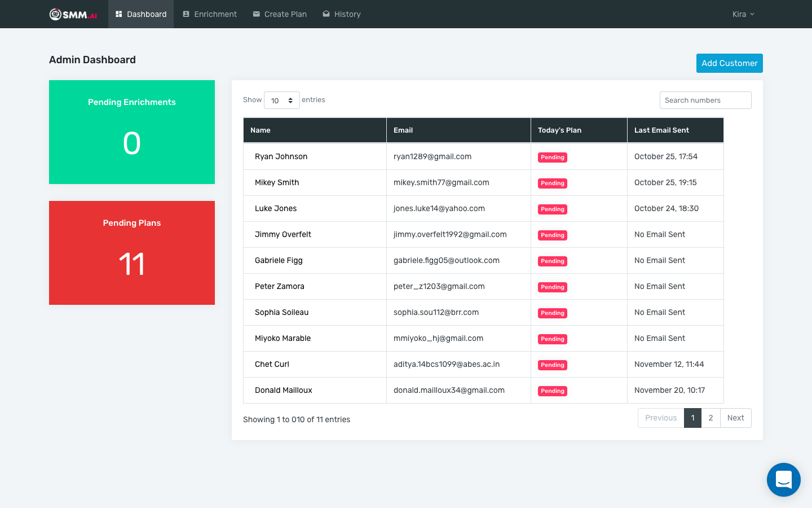Image resolution: width=812 pixels, height=508 pixels.
Task: Click Pending badge in Luke Jones row
Action: [553, 209]
